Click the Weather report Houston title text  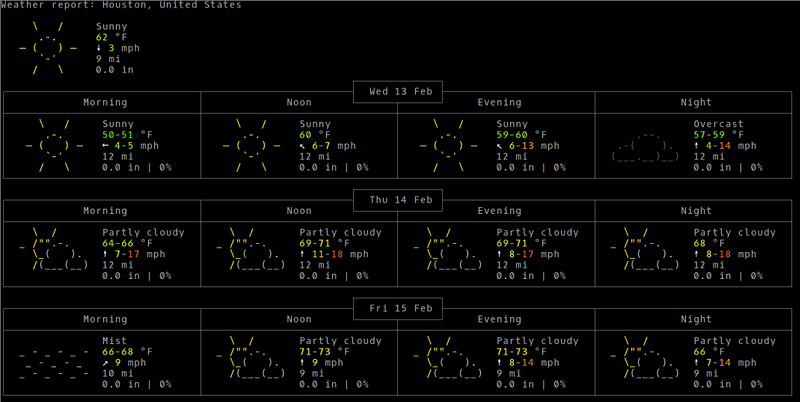point(120,6)
